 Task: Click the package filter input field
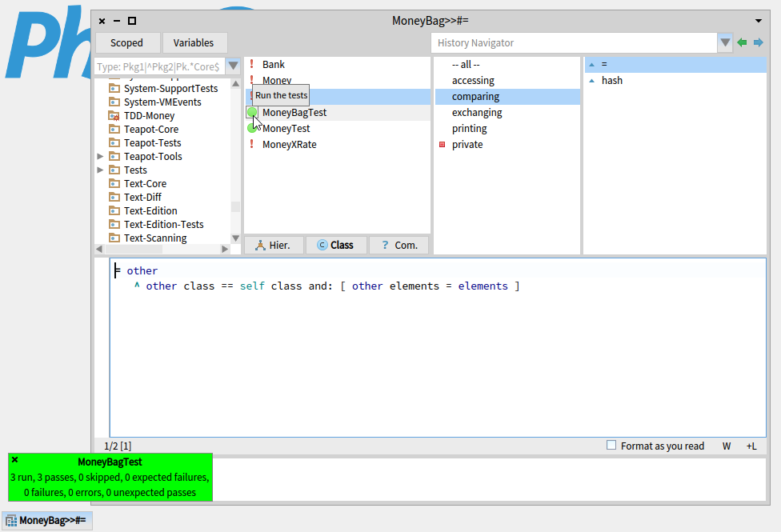point(159,66)
